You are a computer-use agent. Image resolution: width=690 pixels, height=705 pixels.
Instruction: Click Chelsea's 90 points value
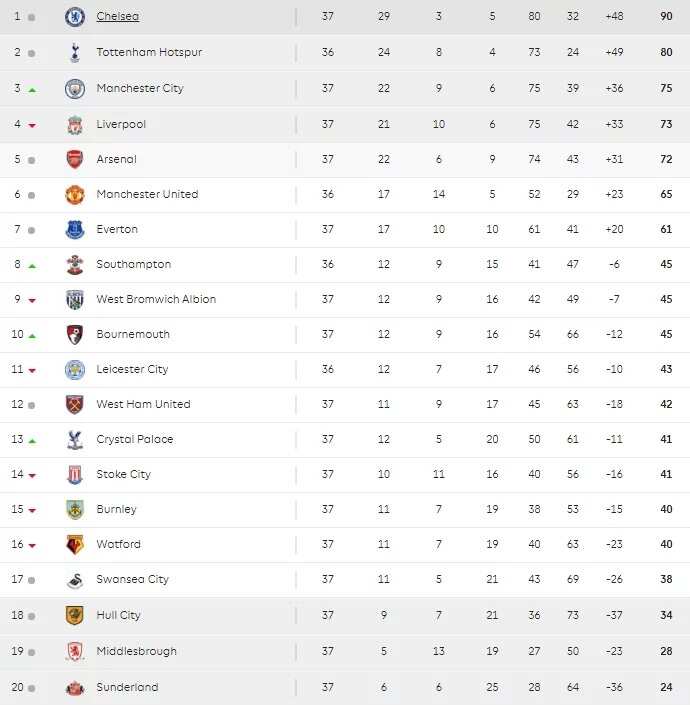click(666, 16)
